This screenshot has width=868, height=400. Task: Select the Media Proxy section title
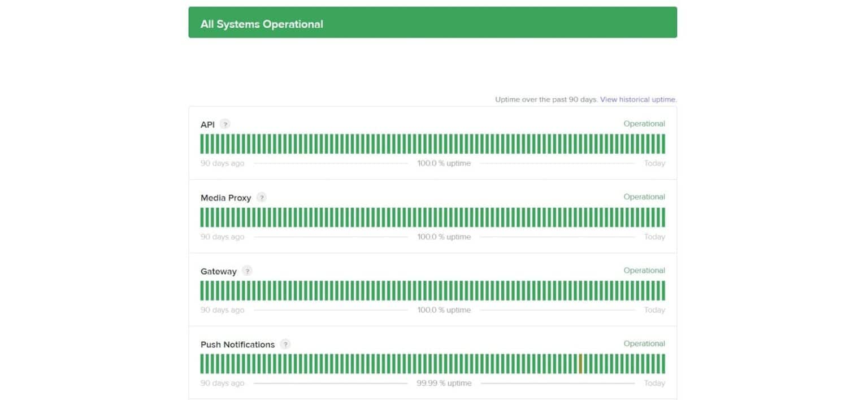click(225, 198)
